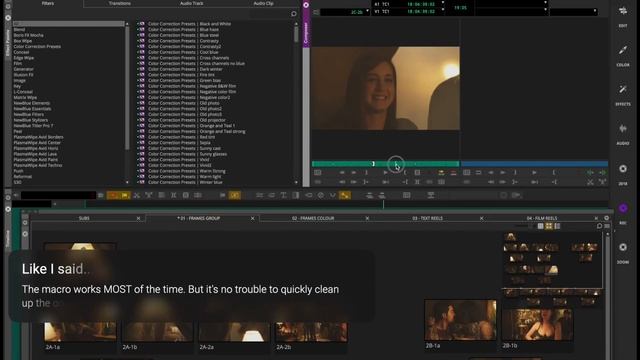Image resolution: width=640 pixels, height=360 pixels.
Task: Open the bin fast menu next to search
Action: click(x=607, y=226)
